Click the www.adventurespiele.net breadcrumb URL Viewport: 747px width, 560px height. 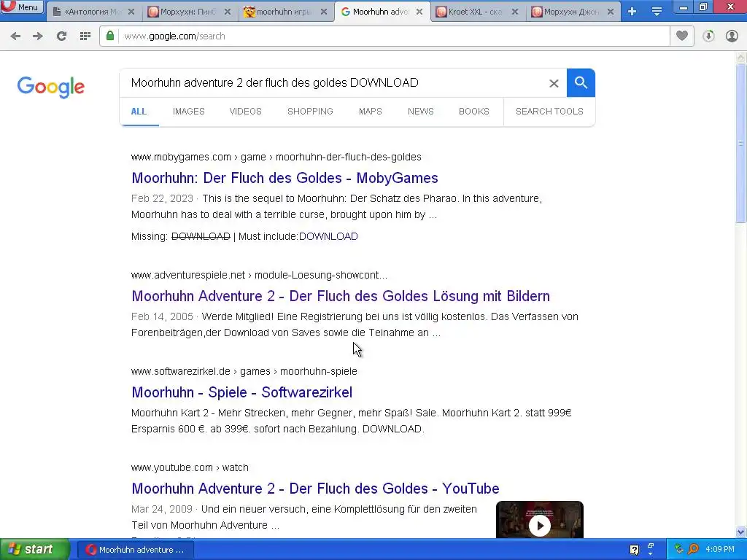click(x=259, y=275)
